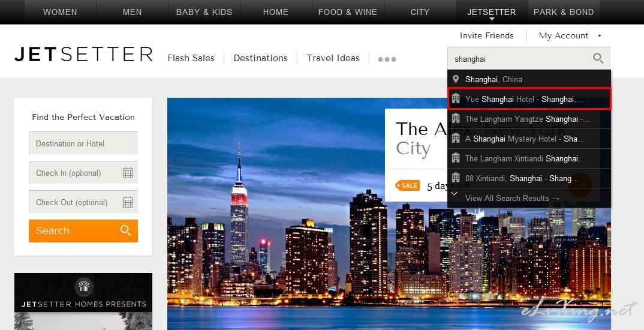The height and width of the screenshot is (330, 644).
Task: Click hotel icon beside 88 Xintiandi, Shanghai
Action: point(456,178)
